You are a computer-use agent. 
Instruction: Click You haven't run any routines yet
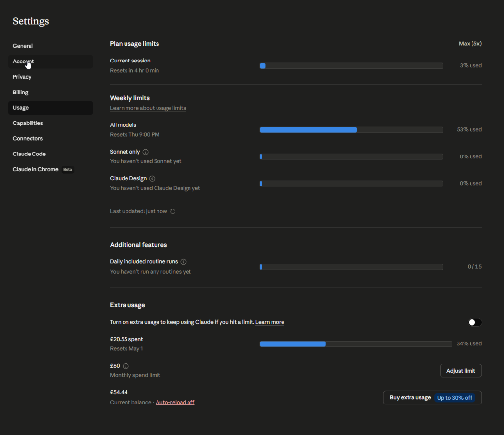point(151,272)
